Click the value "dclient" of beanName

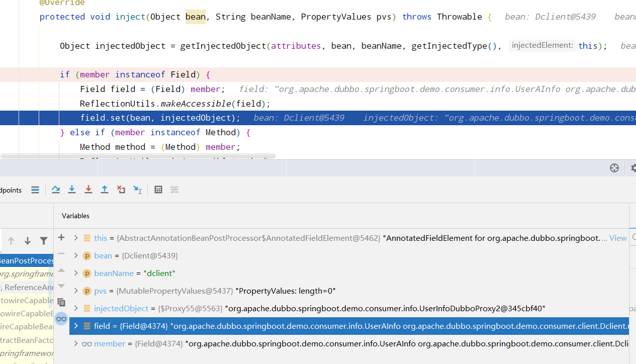coord(159,273)
